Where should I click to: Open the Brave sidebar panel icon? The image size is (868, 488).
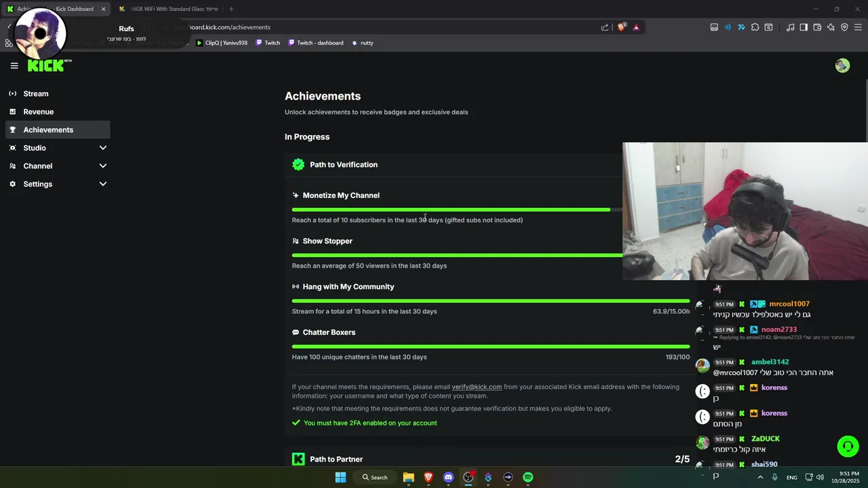click(x=804, y=27)
